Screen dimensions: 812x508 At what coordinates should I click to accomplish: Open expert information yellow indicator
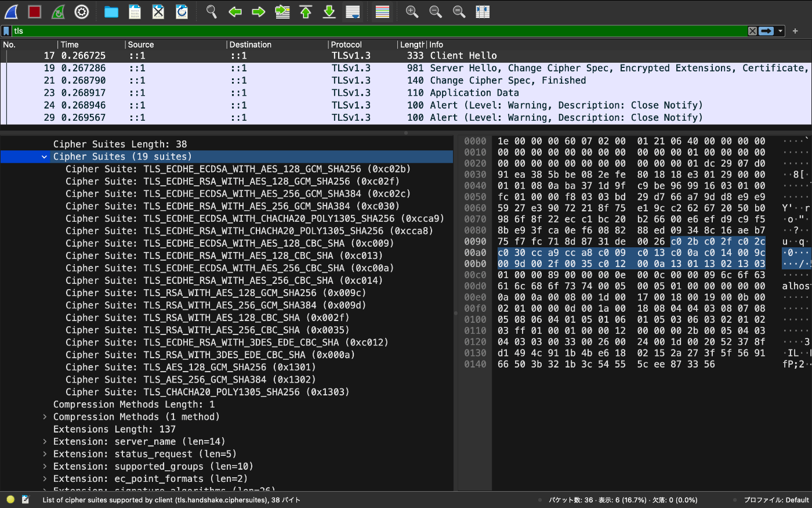point(10,499)
